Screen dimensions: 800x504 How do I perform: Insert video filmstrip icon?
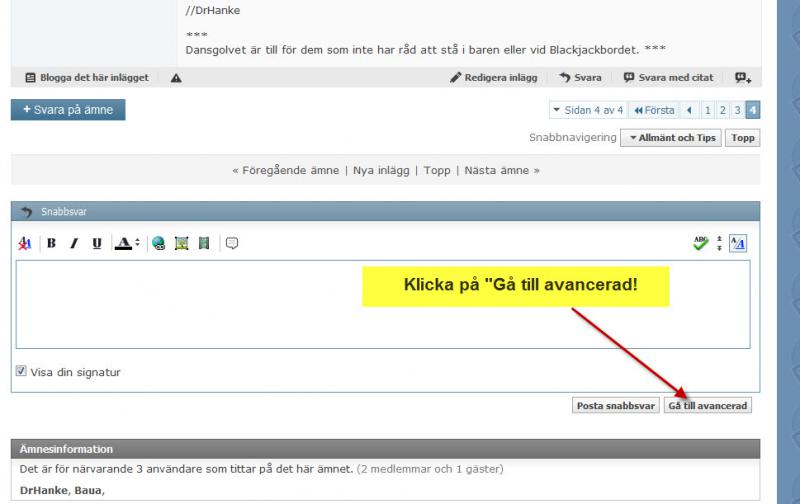click(204, 243)
